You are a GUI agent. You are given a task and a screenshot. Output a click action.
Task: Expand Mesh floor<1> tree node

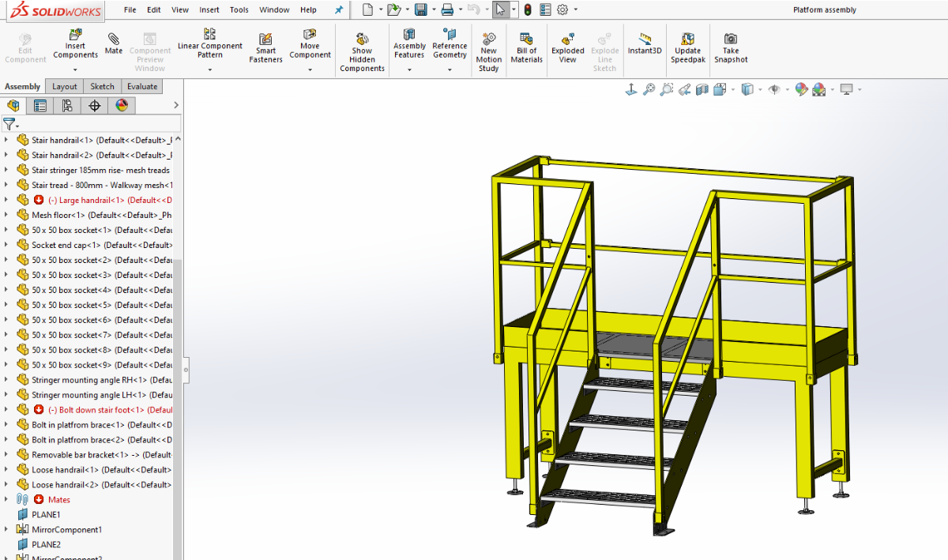pyautogui.click(x=6, y=215)
